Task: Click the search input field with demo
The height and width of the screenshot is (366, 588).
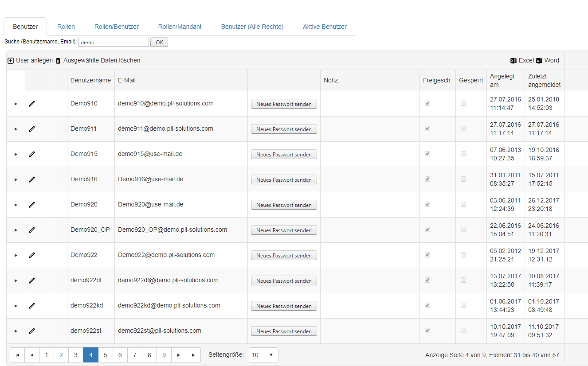Action: pos(114,42)
